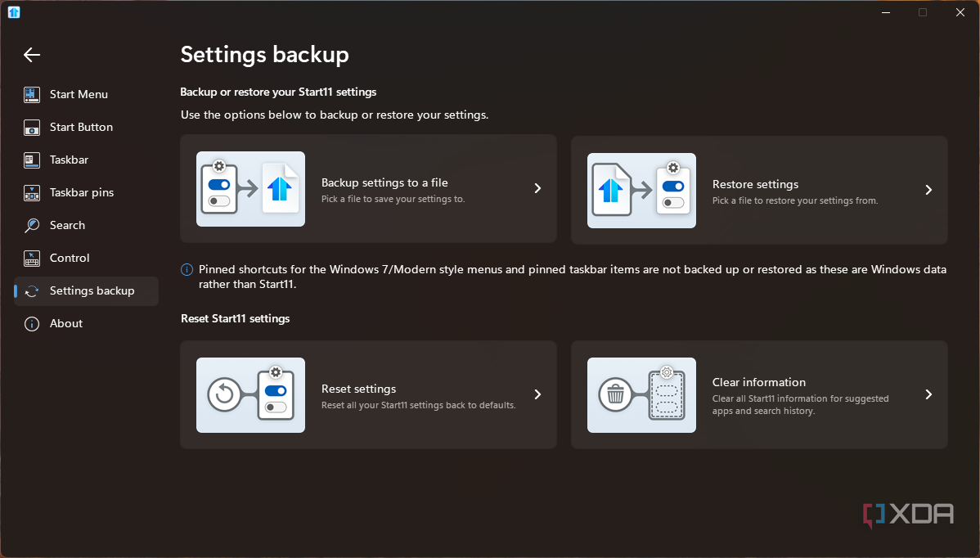The width and height of the screenshot is (980, 558).
Task: Select the Control section
Action: (x=86, y=258)
